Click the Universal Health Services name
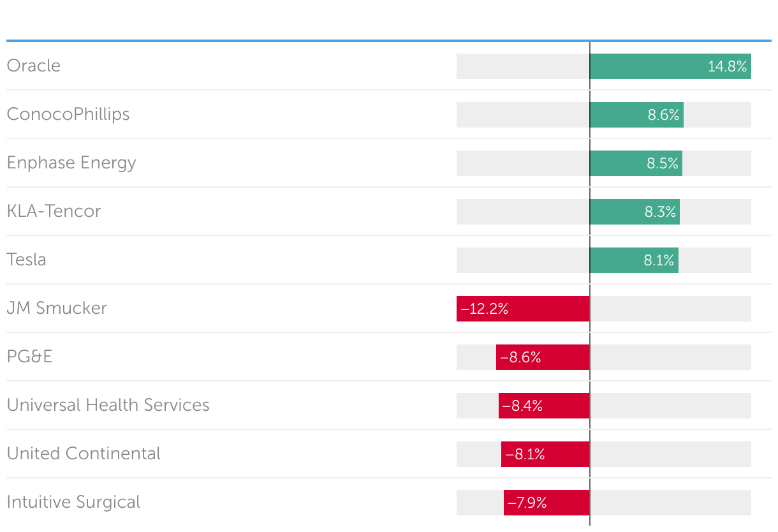The height and width of the screenshot is (532, 778). [x=108, y=405]
